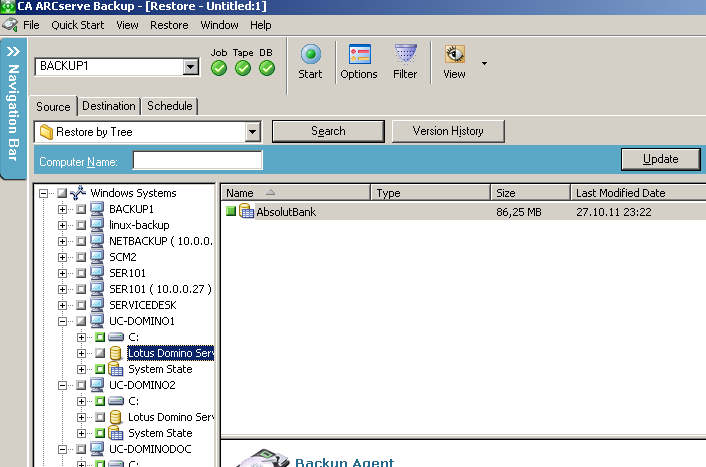Click the Computer Name input field

point(197,160)
